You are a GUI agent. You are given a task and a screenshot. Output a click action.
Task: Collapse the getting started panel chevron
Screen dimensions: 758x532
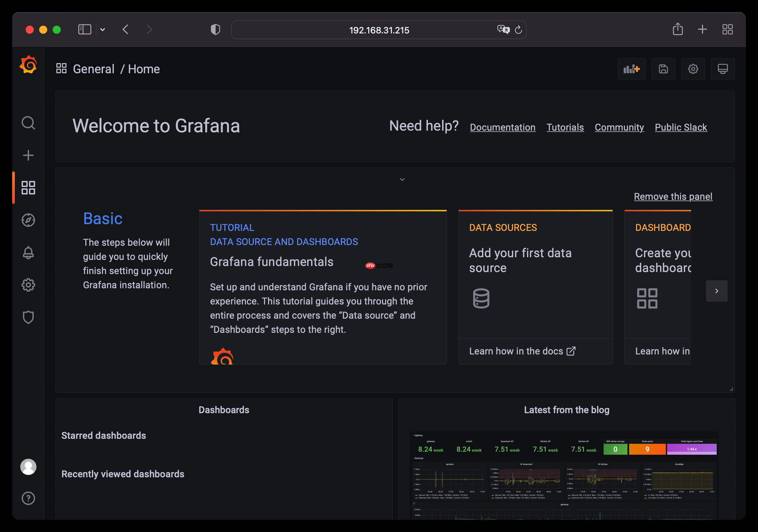tap(402, 180)
